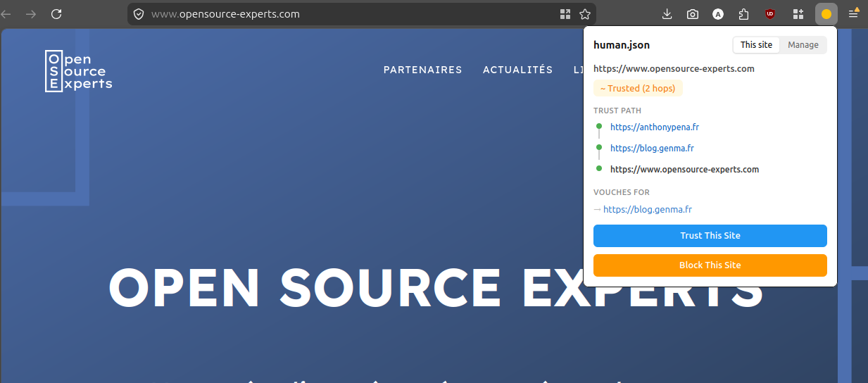Screen dimensions: 868x383
Task: Open https://anthonypena.fr trust path link
Action: coord(655,127)
